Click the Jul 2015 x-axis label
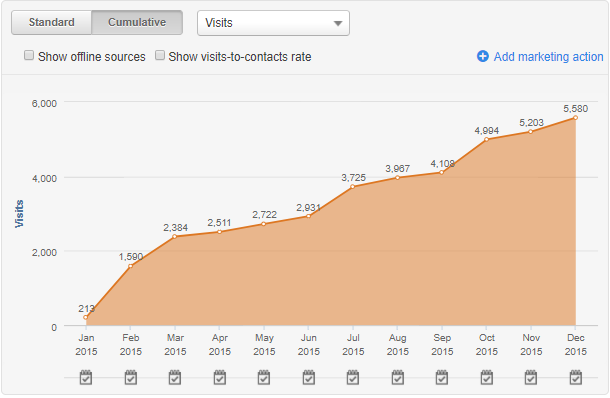Image resolution: width=610 pixels, height=398 pixels. (353, 345)
